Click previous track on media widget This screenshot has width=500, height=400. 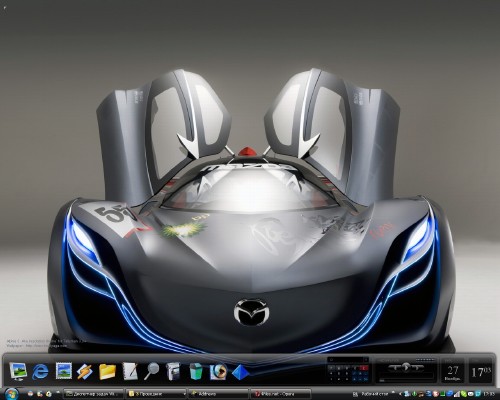394,368
